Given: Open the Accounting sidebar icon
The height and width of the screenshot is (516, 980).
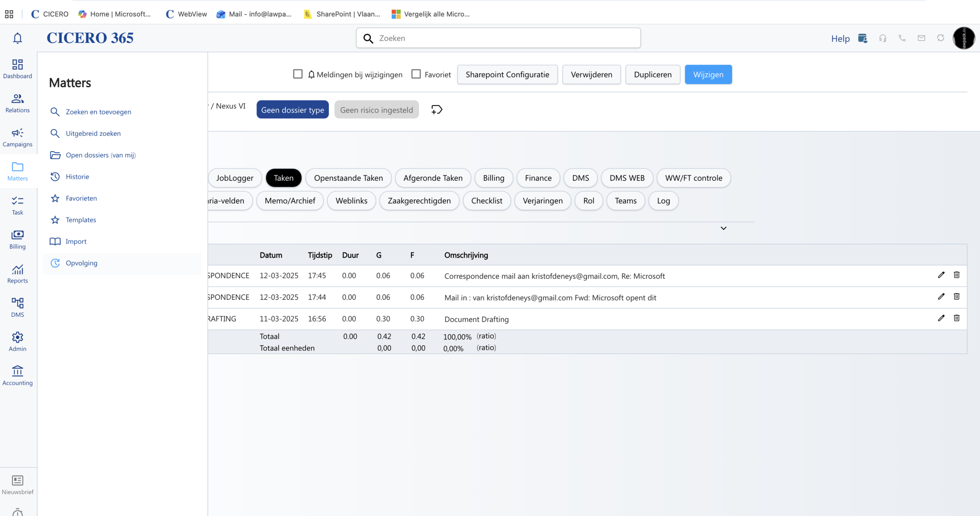Looking at the screenshot, I should point(18,376).
